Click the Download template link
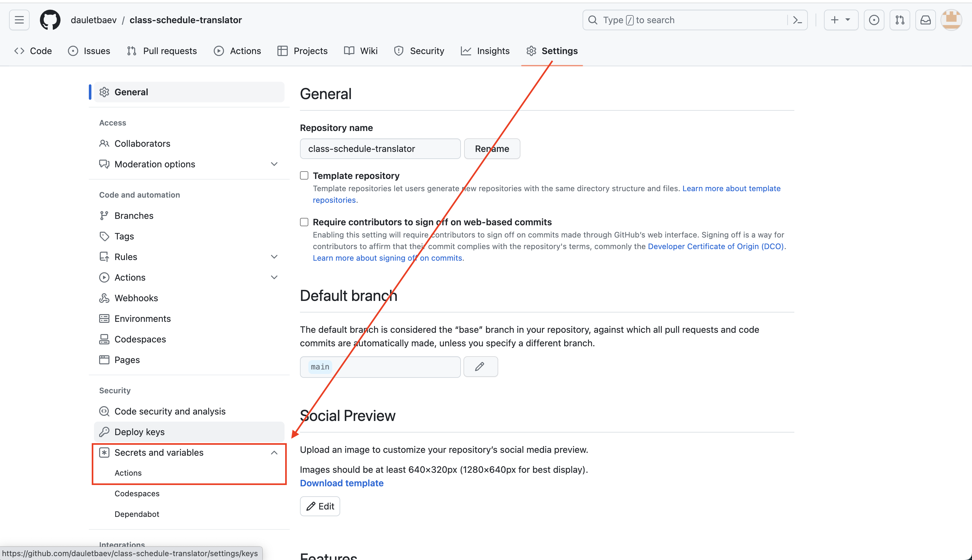 341,483
